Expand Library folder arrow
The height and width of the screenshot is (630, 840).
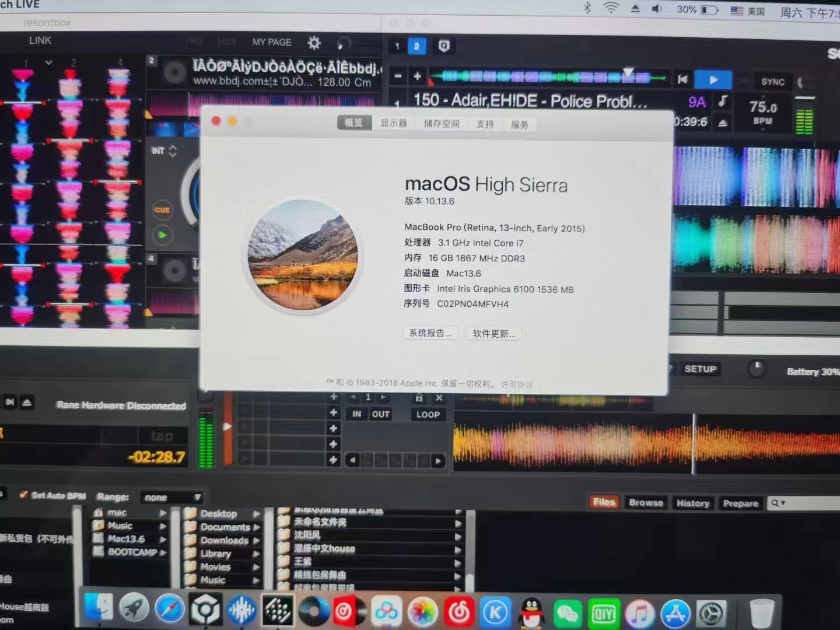(x=257, y=554)
